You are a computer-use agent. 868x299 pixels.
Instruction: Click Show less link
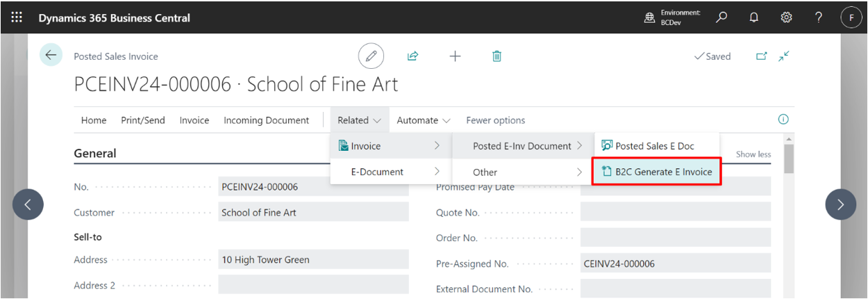(x=753, y=154)
